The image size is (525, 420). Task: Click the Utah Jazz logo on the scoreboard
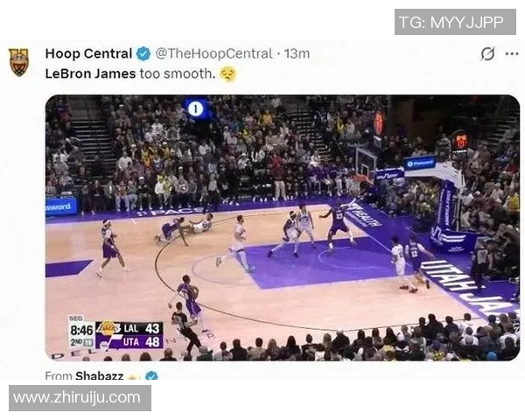(x=108, y=342)
